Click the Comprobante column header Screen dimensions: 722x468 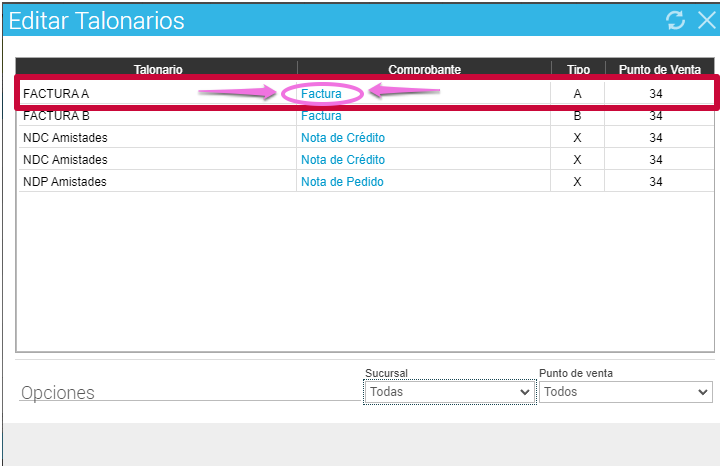click(x=424, y=70)
